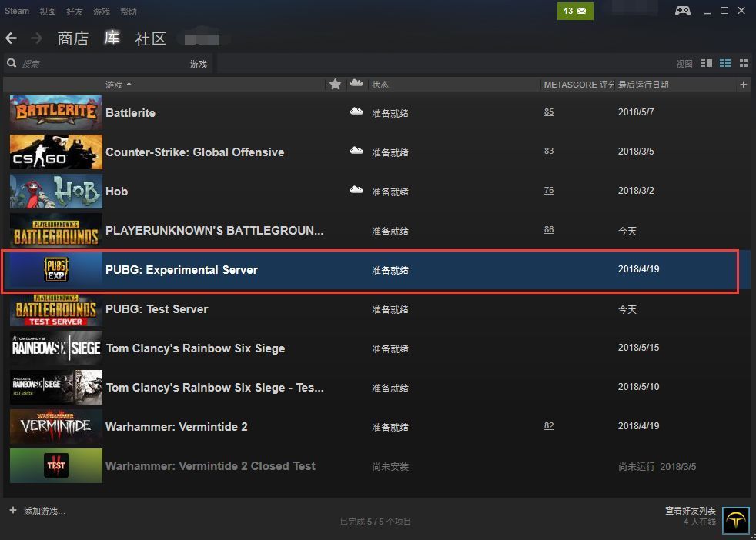This screenshot has height=540, width=756.
Task: Select Rainbow Six Siege thumbnail
Action: [x=56, y=348]
